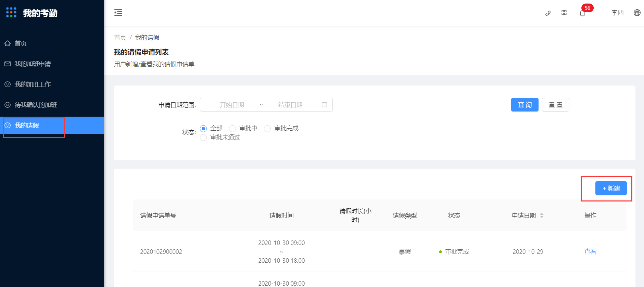Viewport: 644px width, 287px height.
Task: Click the 请假时间 column header
Action: click(x=281, y=216)
